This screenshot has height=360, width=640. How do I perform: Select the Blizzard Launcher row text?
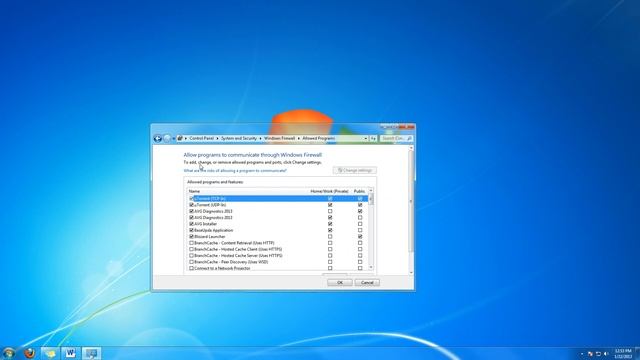210,237
